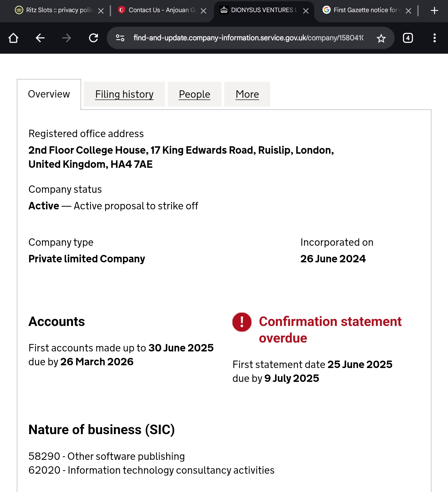Open site settings icon in address bar
This screenshot has width=448, height=492.
(x=120, y=38)
